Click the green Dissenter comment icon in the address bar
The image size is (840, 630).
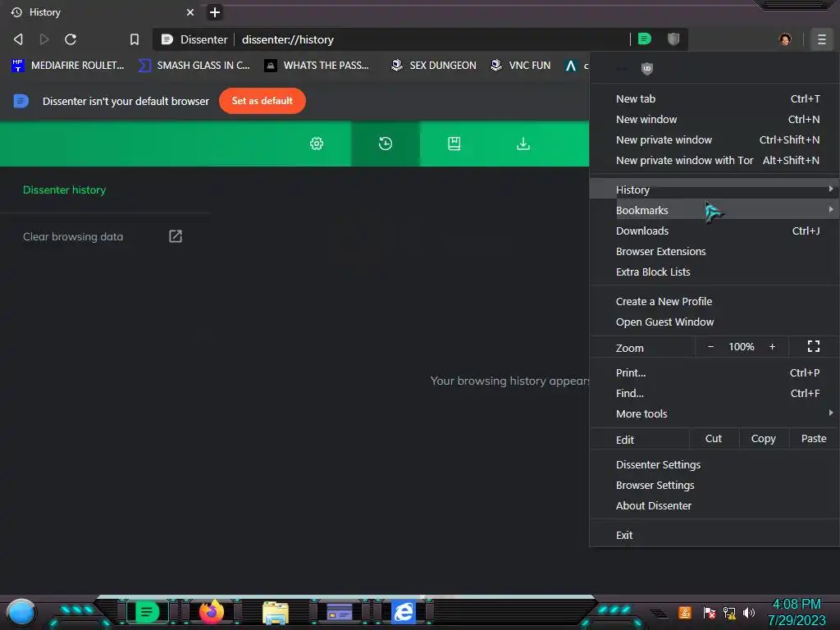645,39
